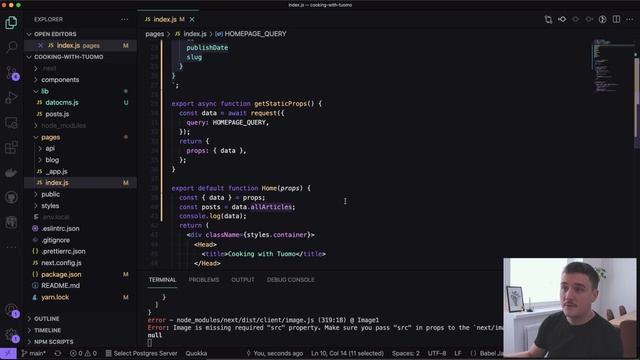Screen dimensions: 640x360
Task: Open yarn.lock file
Action: [80, 297]
